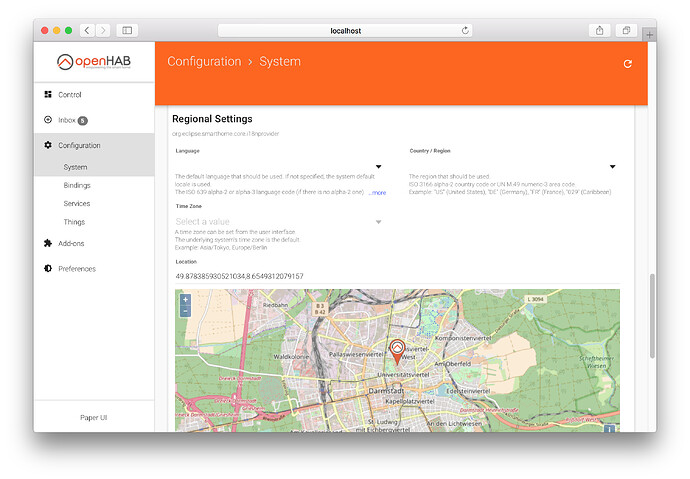Screen dimensions: 690x479
Task: Open the Add-ons menu item
Action: click(94, 243)
